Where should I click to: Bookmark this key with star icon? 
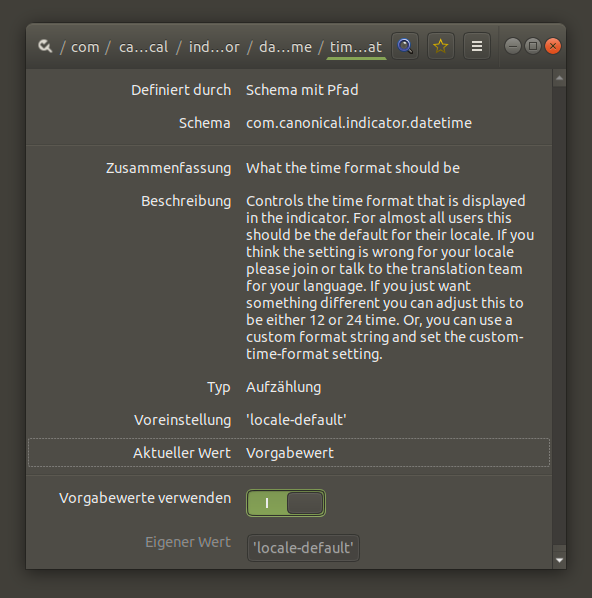441,46
